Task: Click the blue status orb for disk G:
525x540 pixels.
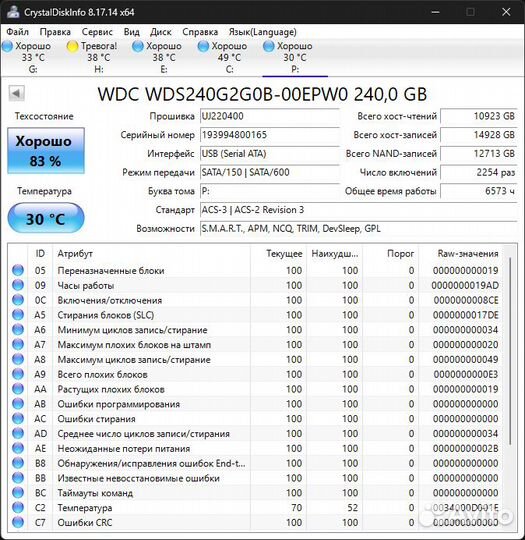Action: 8,46
